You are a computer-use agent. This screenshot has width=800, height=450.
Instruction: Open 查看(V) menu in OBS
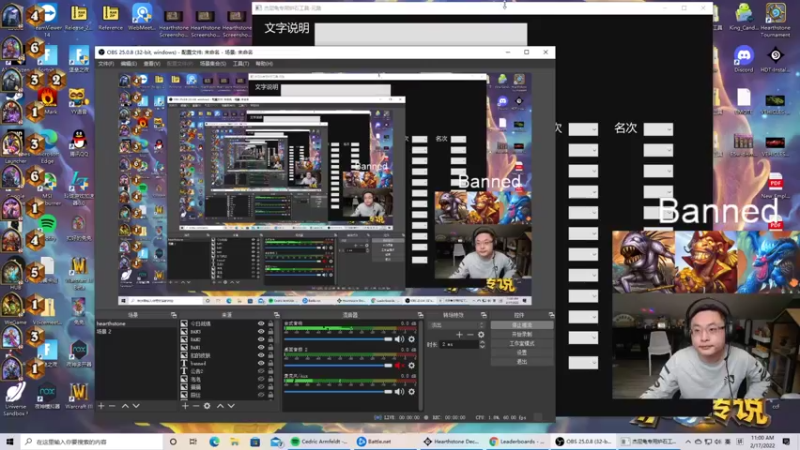click(152, 64)
